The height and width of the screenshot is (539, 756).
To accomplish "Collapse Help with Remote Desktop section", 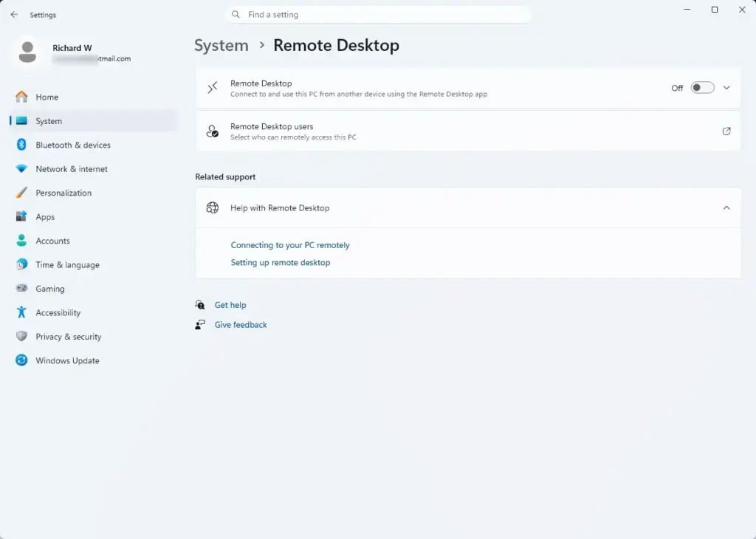I will [726, 207].
